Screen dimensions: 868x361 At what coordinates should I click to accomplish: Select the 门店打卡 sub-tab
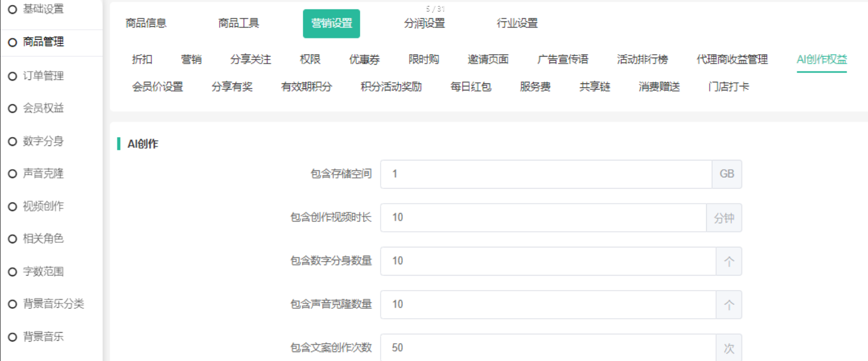click(x=729, y=87)
